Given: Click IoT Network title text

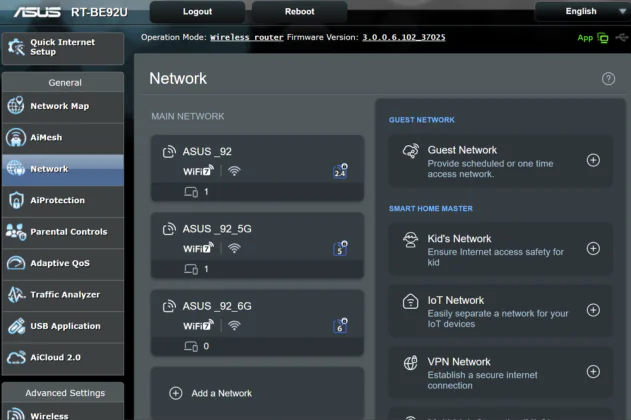Looking at the screenshot, I should 456,300.
